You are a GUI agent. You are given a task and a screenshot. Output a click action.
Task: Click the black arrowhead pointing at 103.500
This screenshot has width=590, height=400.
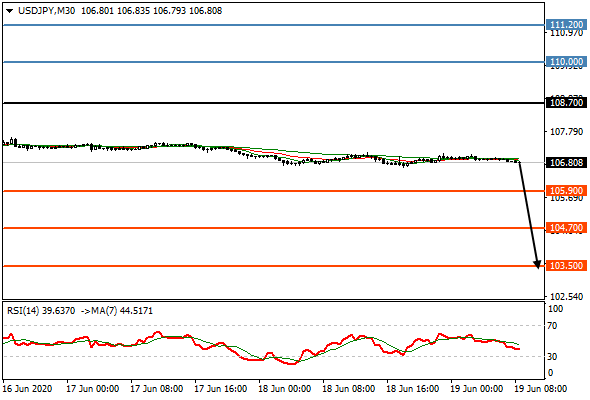[537, 264]
